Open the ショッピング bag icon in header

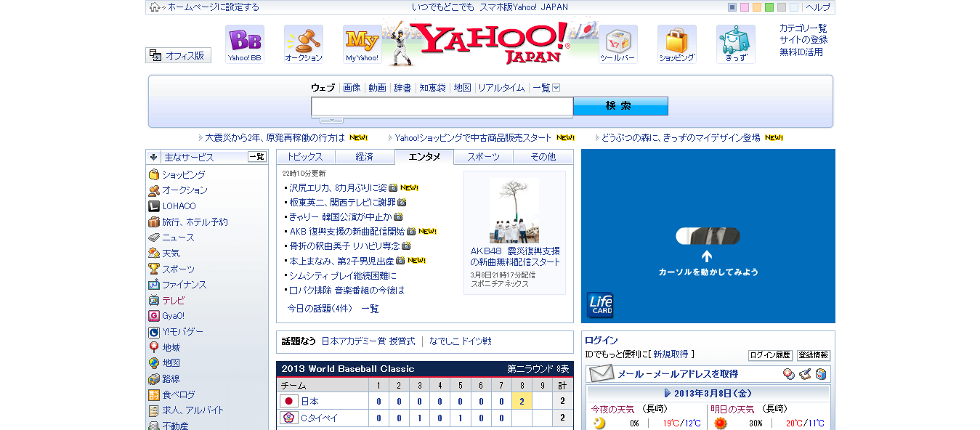click(x=676, y=44)
